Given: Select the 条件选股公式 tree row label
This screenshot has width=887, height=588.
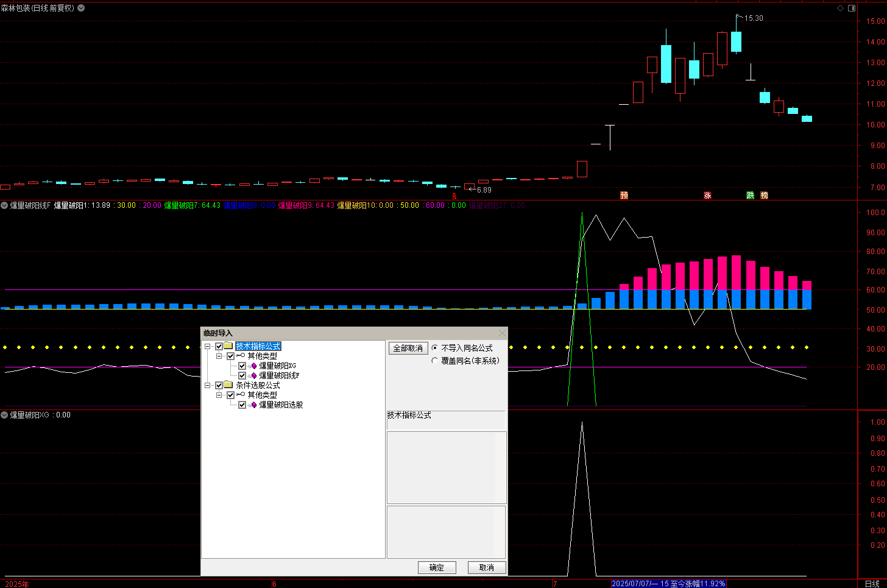Looking at the screenshot, I should pyautogui.click(x=258, y=385).
